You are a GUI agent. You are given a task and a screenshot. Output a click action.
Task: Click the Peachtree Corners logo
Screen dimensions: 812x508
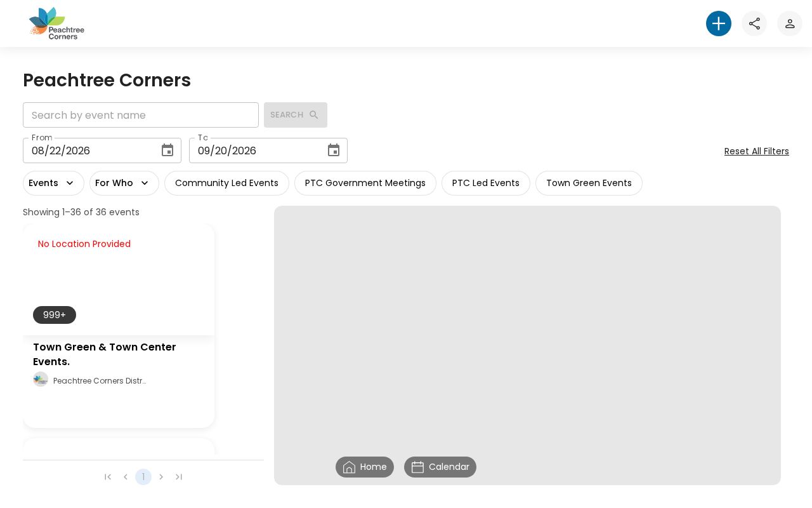[x=56, y=23]
